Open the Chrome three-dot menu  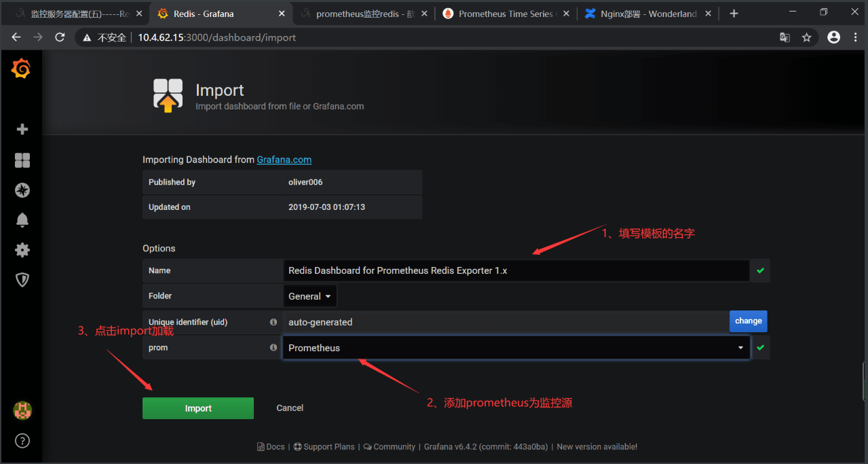(855, 37)
